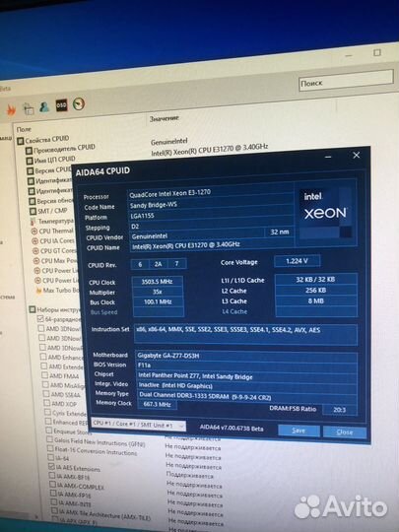This screenshot has width=399, height=532.
Task: Toggle the AMD FMA4 checkbox
Action: click(44, 375)
